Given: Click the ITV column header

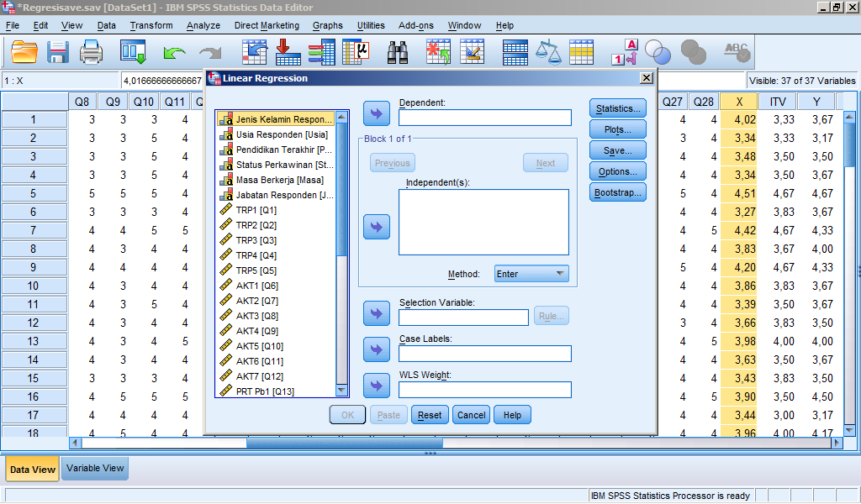Looking at the screenshot, I should coord(778,102).
